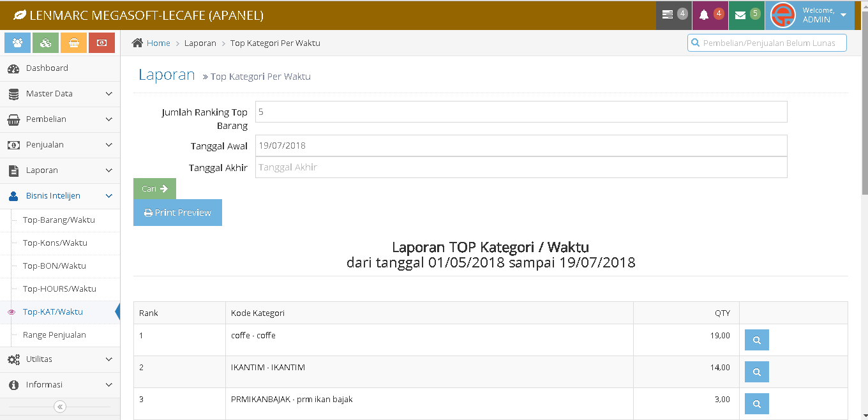View details of coffe category row
This screenshot has height=420, width=868.
(x=756, y=340)
